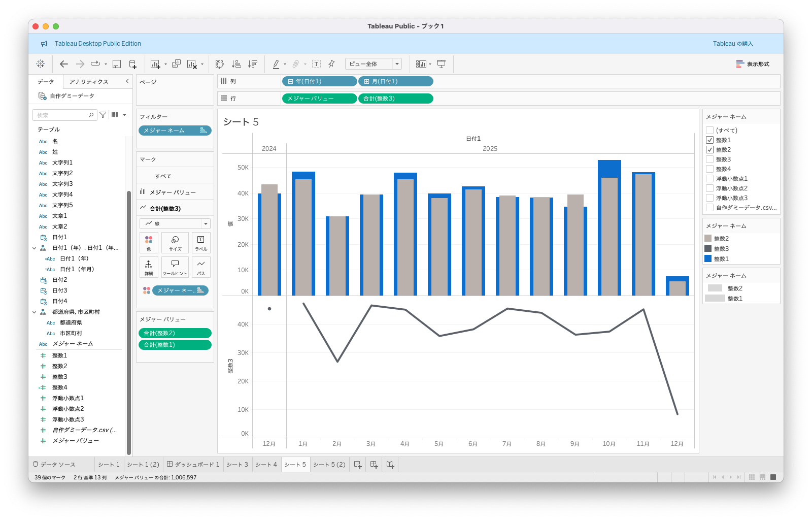Click the blue 整数1 legend color swatch
The width and height of the screenshot is (812, 520).
point(708,259)
